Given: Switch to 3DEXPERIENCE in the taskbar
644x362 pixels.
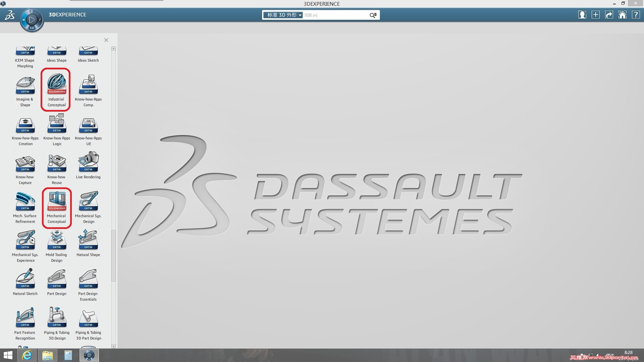Looking at the screenshot, I should point(89,355).
